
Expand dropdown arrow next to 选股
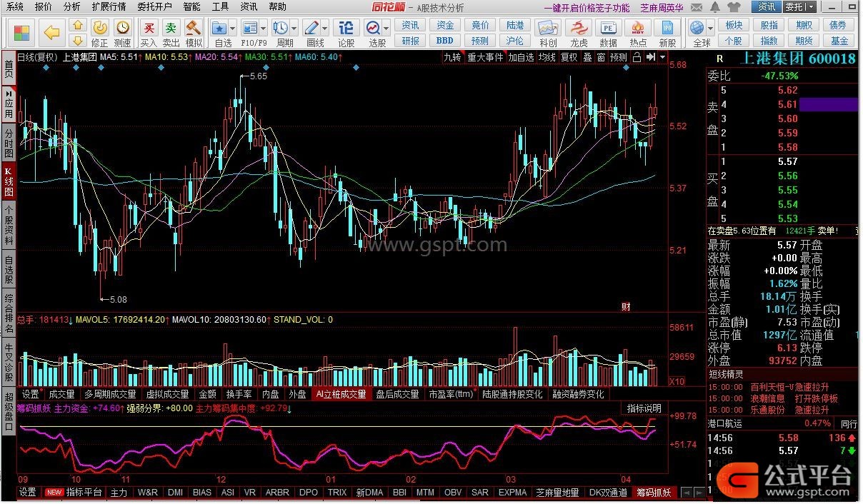[x=386, y=29]
